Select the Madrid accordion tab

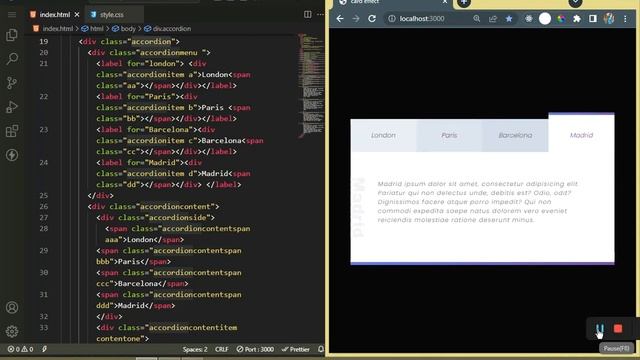pyautogui.click(x=581, y=133)
